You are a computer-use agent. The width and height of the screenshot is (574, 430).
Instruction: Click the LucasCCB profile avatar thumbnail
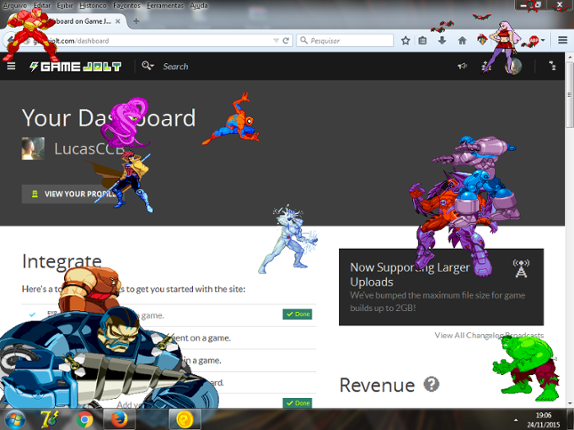coord(33,149)
